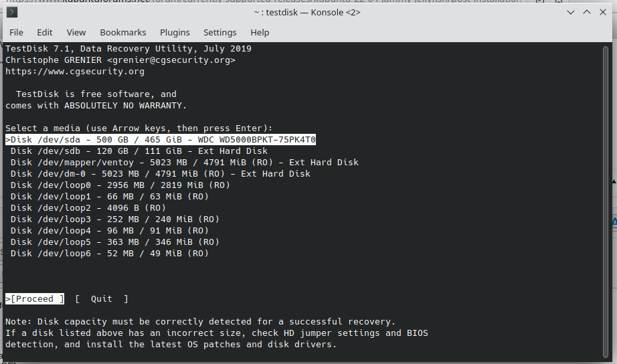Image resolution: width=617 pixels, height=364 pixels.
Task: Open the View menu
Action: coord(76,32)
